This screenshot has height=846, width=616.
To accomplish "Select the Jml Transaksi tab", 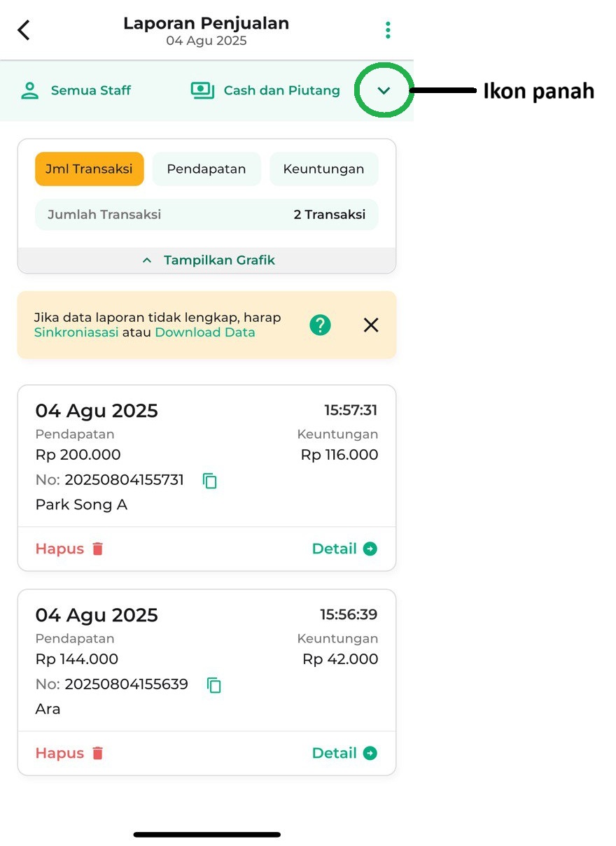I will [90, 169].
